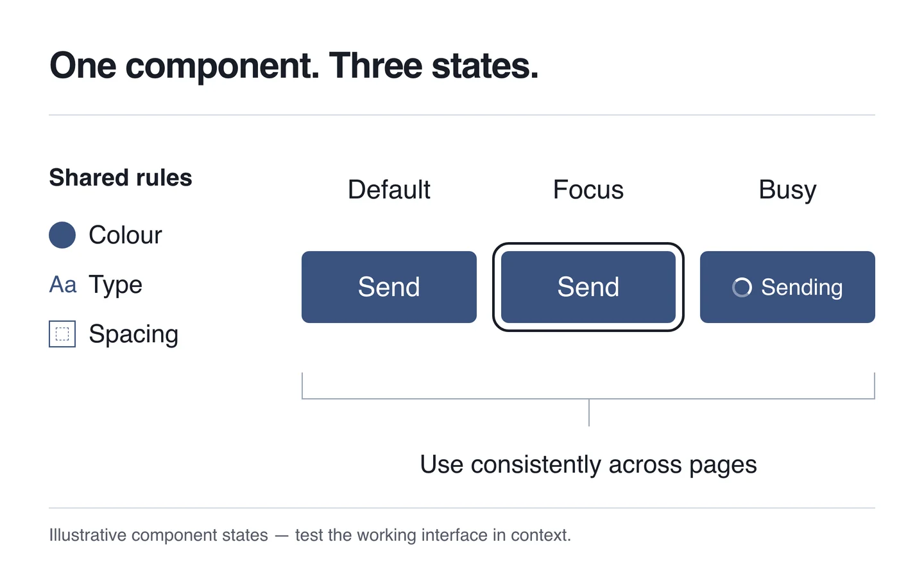Click the Aa Type icon
Screen dimensions: 924x578
[63, 285]
